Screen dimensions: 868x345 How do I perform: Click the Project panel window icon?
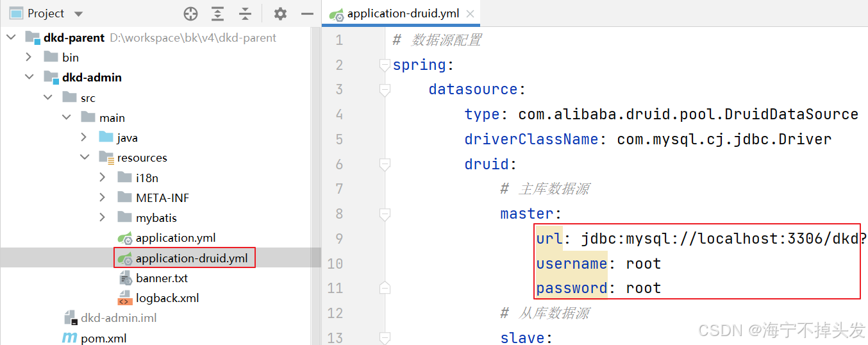pyautogui.click(x=17, y=13)
